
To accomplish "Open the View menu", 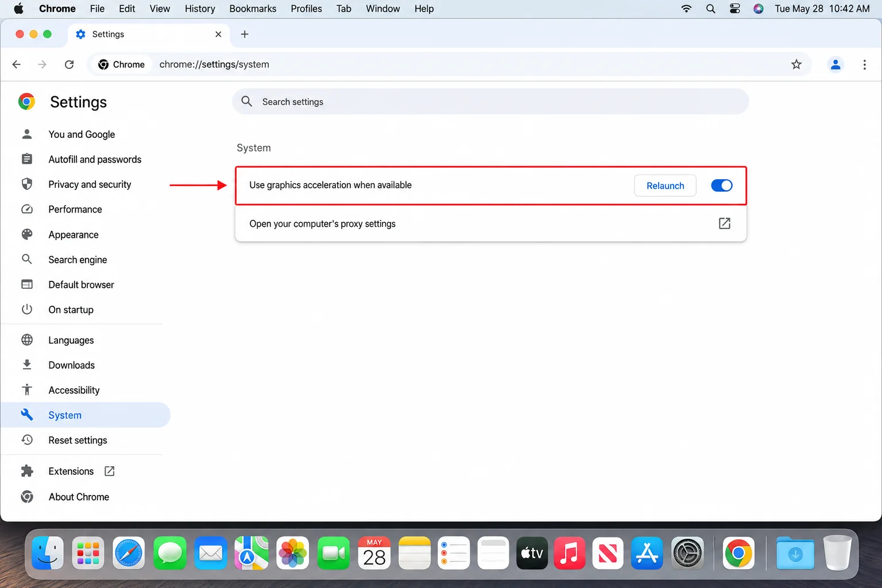I will [160, 9].
